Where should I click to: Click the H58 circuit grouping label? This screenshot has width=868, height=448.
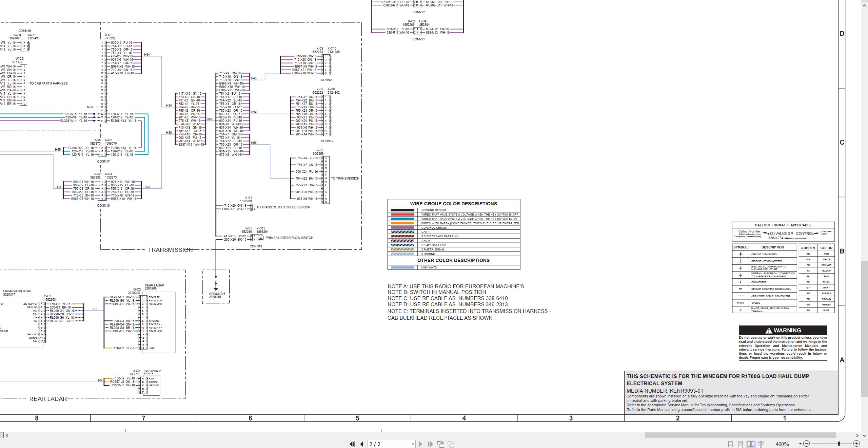(x=210, y=119)
